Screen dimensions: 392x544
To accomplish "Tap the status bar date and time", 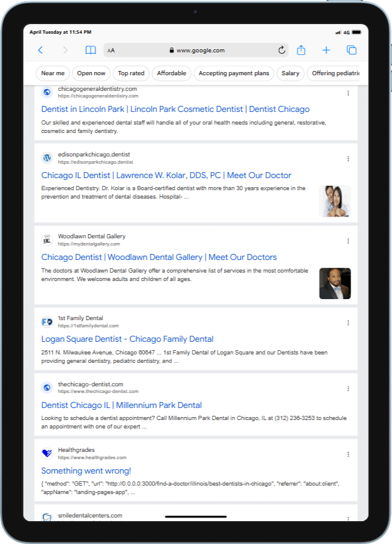I will pyautogui.click(x=60, y=32).
